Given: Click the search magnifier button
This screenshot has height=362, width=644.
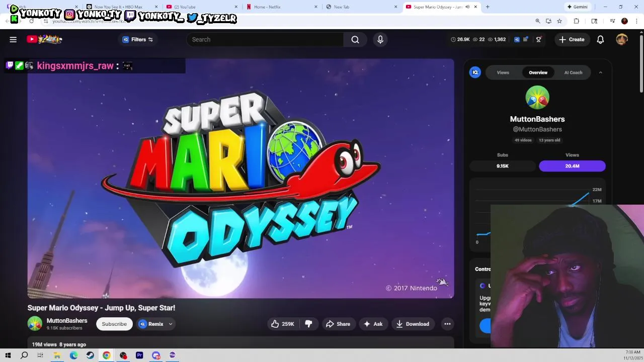Looking at the screenshot, I should pyautogui.click(x=355, y=39).
